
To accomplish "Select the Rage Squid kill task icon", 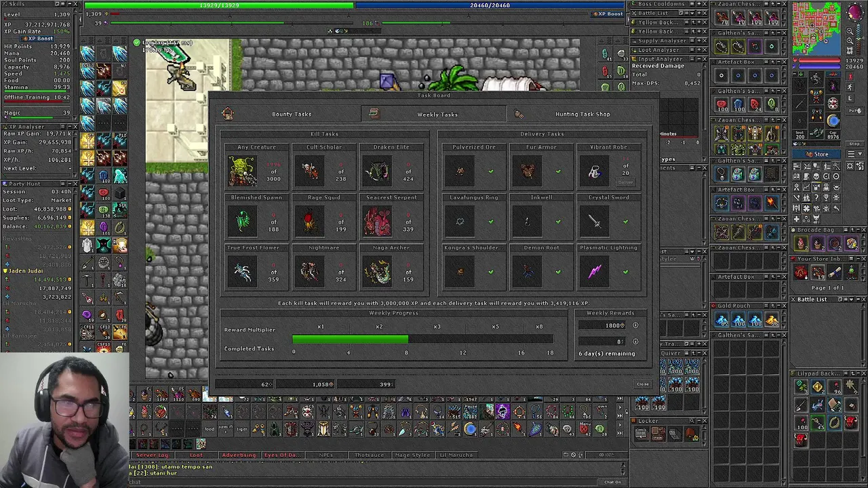I will point(310,222).
